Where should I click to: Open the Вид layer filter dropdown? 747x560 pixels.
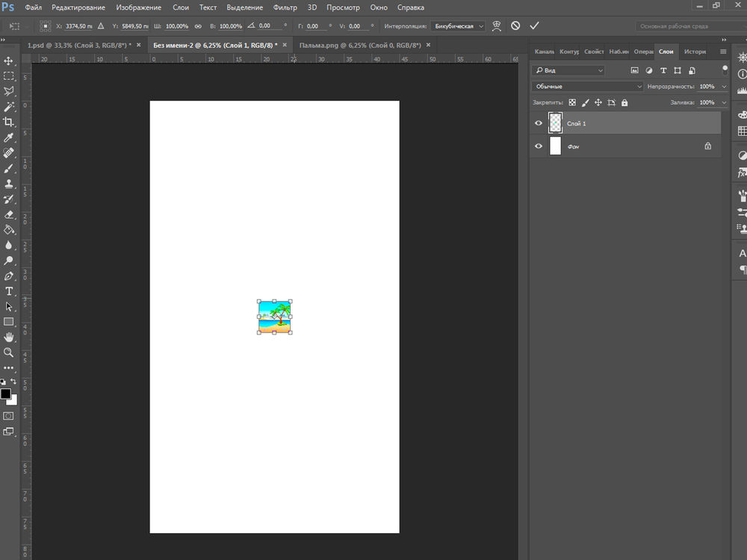(x=568, y=70)
